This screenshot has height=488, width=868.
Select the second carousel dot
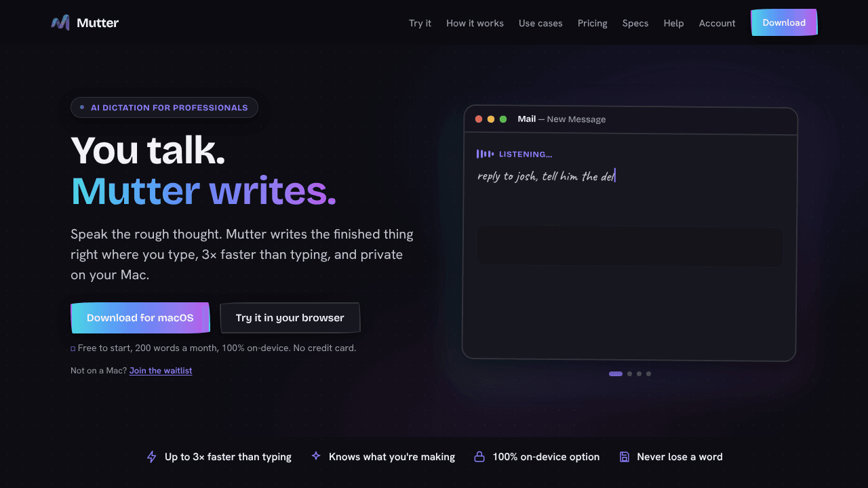pyautogui.click(x=629, y=373)
